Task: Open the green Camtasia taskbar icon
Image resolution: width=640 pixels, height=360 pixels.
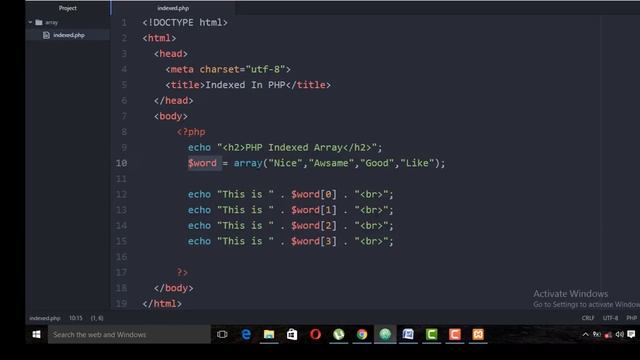Action: pos(431,335)
